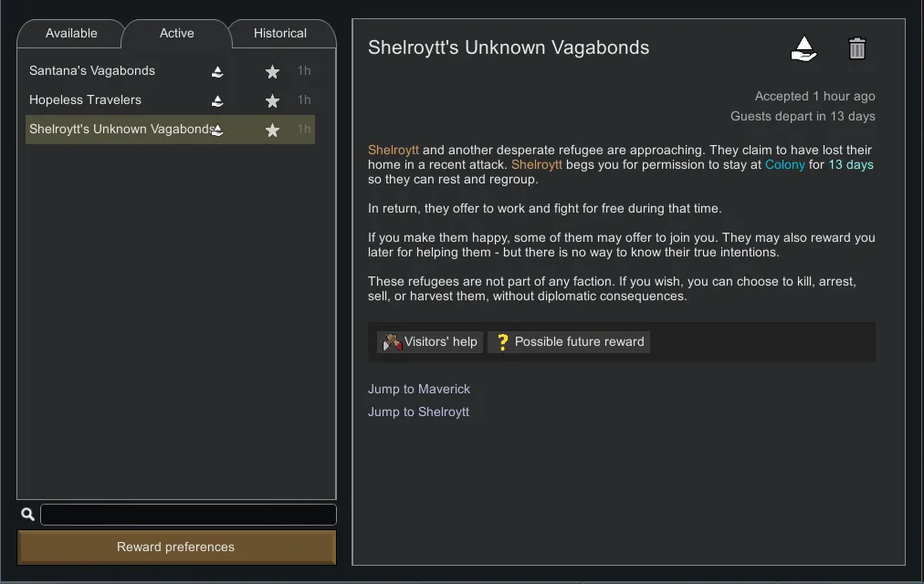This screenshot has height=584, width=924.
Task: Jump to Shelroytt
Action: click(x=418, y=412)
